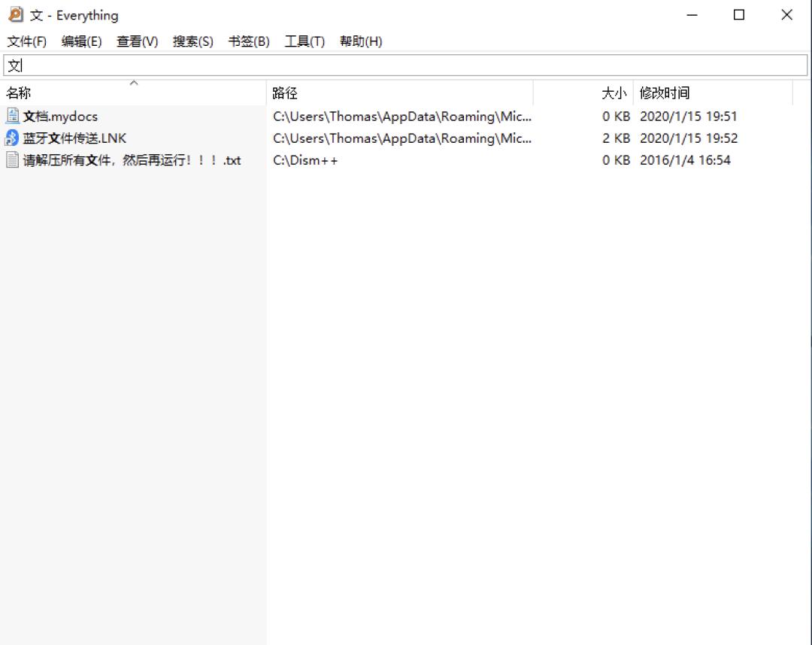Close the Everything window
This screenshot has height=645, width=812.
click(786, 15)
